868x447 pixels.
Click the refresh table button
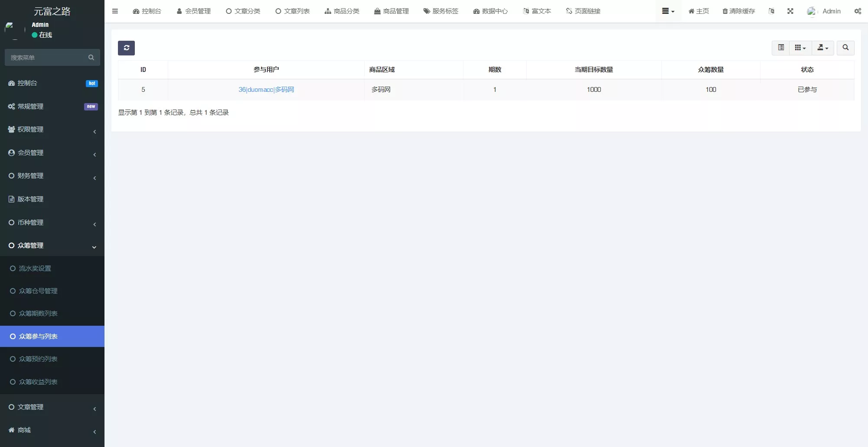click(126, 48)
